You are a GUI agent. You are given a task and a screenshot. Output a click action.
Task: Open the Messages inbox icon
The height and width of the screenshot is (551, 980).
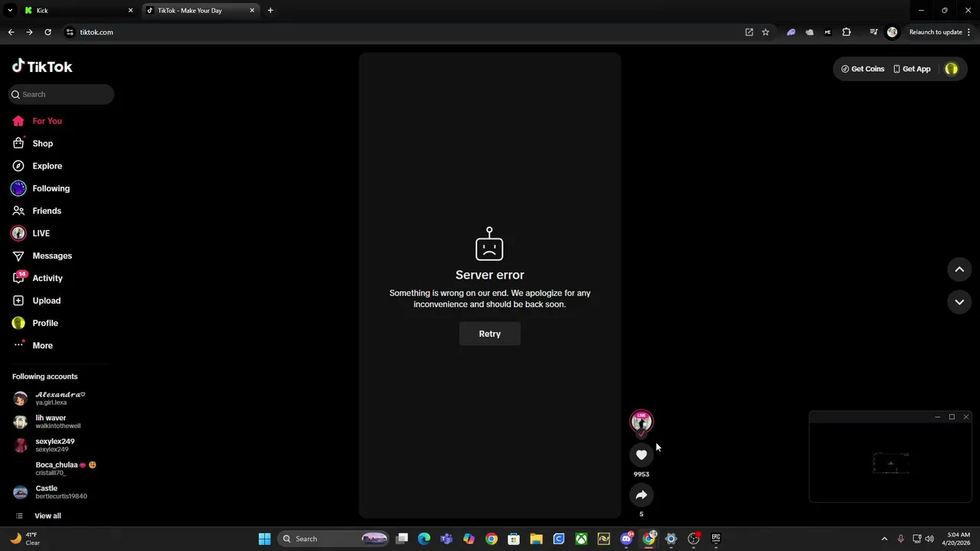pos(18,256)
